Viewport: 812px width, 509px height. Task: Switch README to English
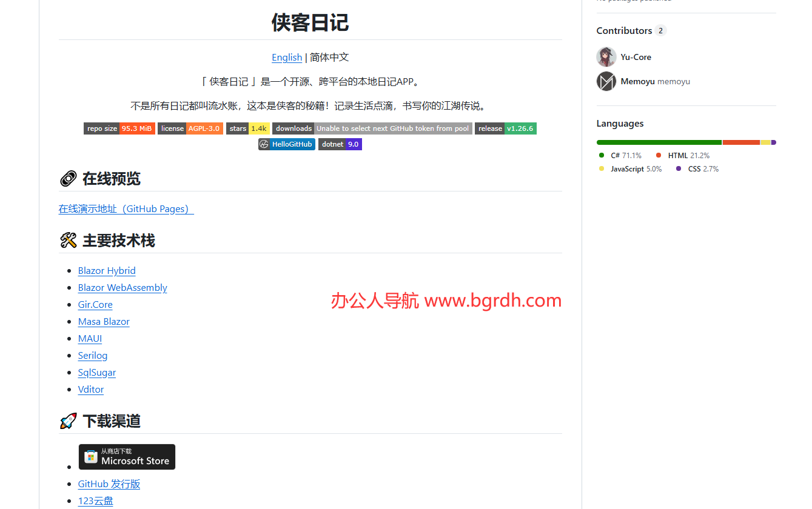pyautogui.click(x=286, y=58)
